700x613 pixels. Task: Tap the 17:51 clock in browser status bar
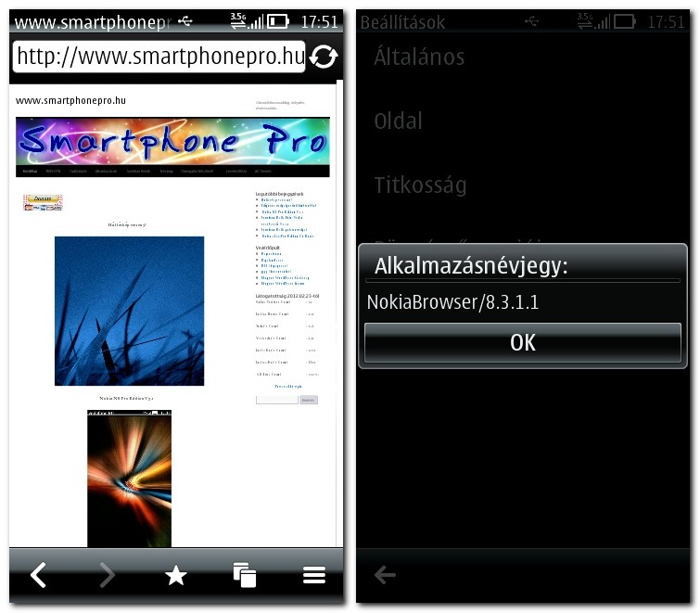point(319,22)
